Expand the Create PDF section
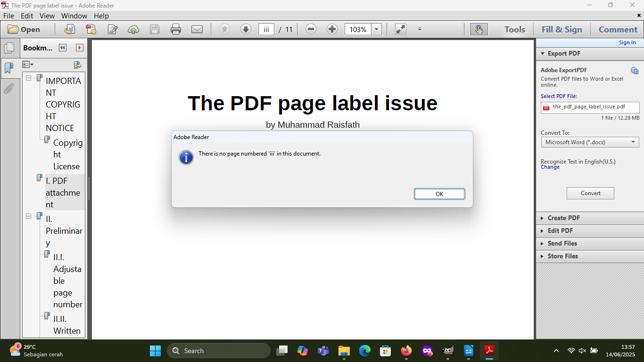Viewport: 644px width, 362px height. pyautogui.click(x=589, y=218)
